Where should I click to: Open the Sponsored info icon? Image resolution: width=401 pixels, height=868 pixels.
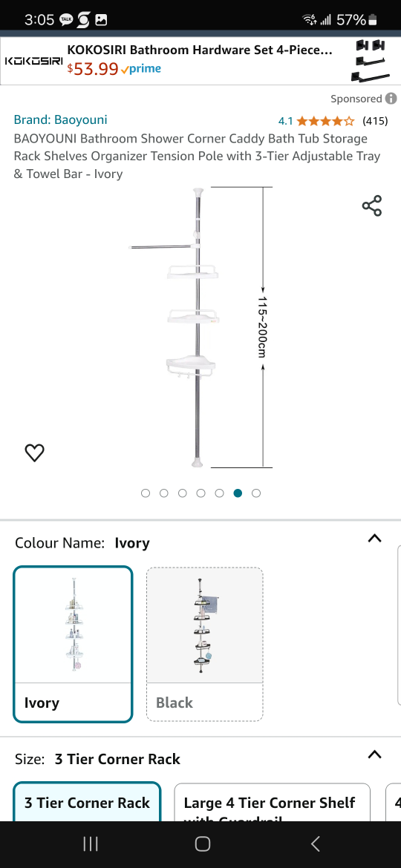point(391,99)
